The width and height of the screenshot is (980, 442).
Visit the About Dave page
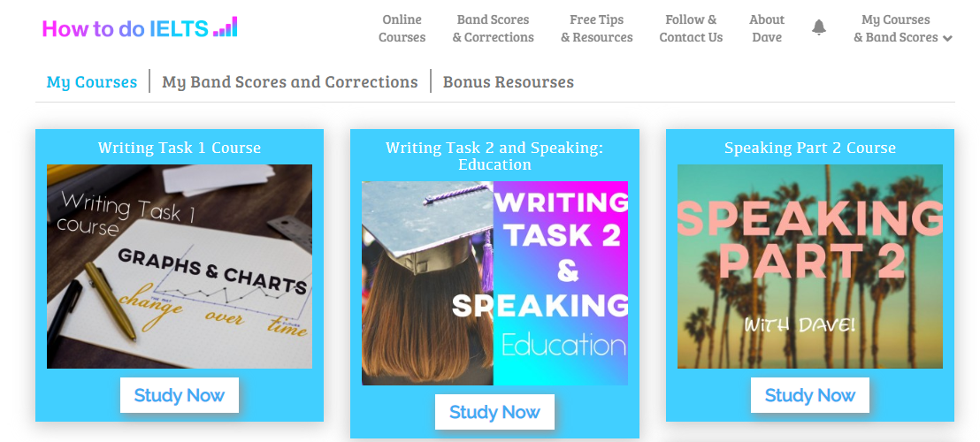(767, 28)
